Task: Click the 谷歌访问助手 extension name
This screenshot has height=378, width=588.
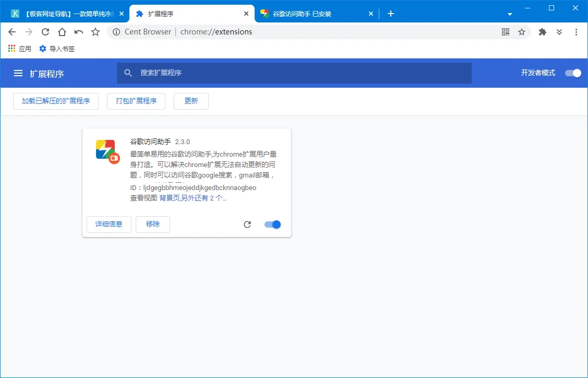Action: 150,141
